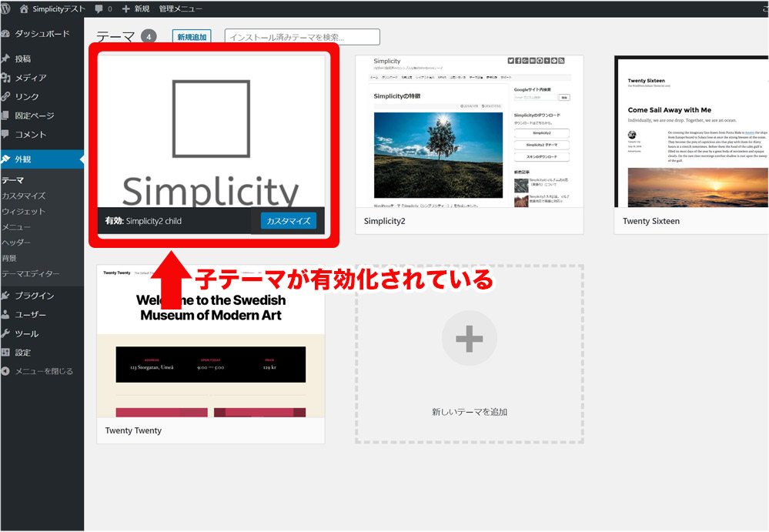
Task: Click the 投稿 pushpin icon
Action: point(5,59)
